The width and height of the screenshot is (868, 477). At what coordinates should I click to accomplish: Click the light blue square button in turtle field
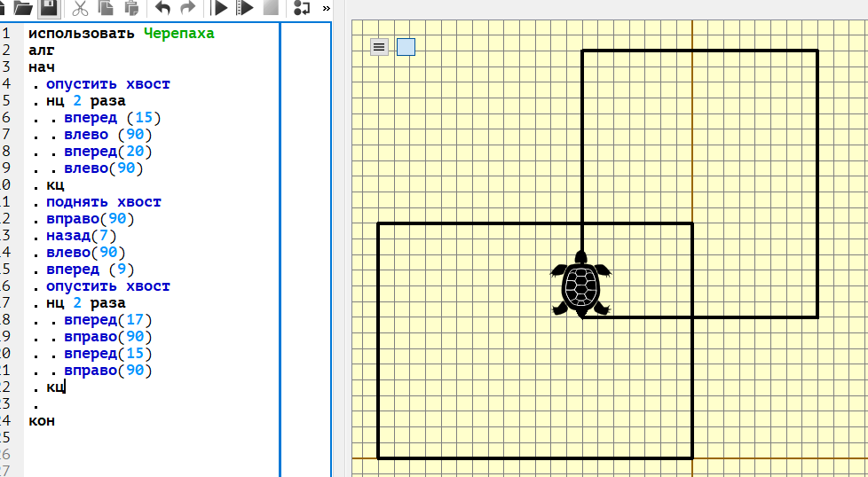point(406,47)
